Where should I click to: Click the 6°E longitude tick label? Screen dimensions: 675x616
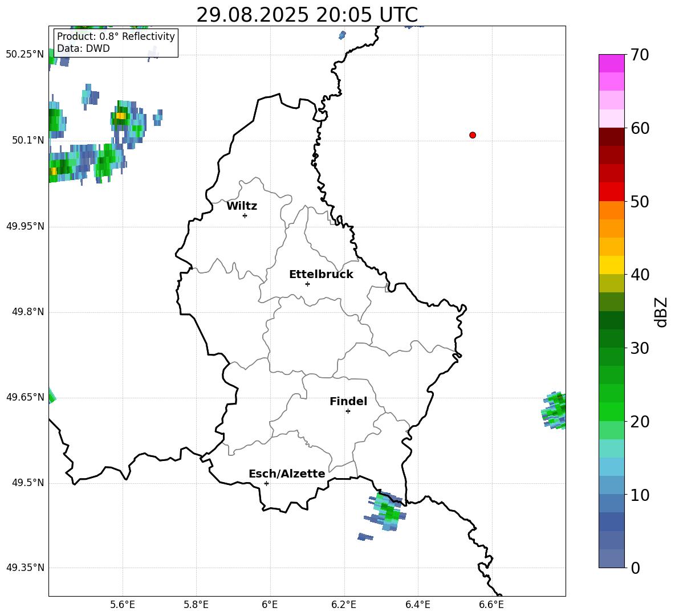[270, 604]
